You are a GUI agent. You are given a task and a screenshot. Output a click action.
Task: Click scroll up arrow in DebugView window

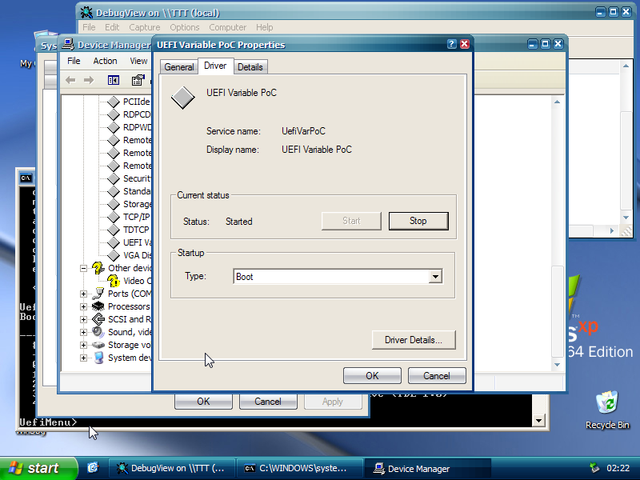626,66
